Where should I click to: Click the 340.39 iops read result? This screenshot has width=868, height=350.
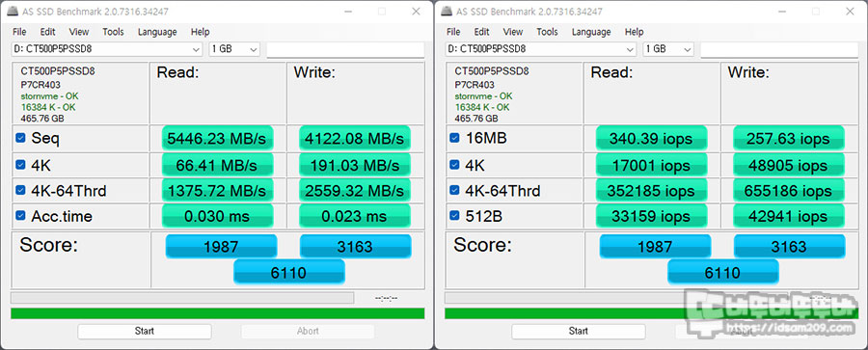pos(652,139)
